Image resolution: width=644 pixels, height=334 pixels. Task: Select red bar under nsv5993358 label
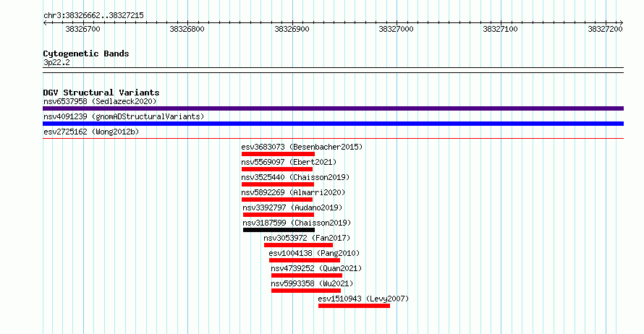click(x=306, y=291)
